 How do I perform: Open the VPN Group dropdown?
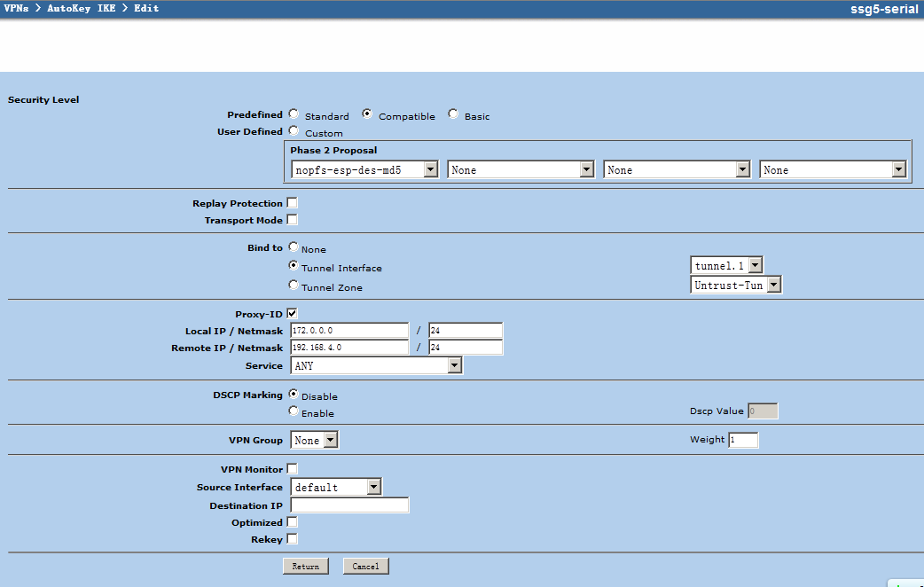[315, 440]
